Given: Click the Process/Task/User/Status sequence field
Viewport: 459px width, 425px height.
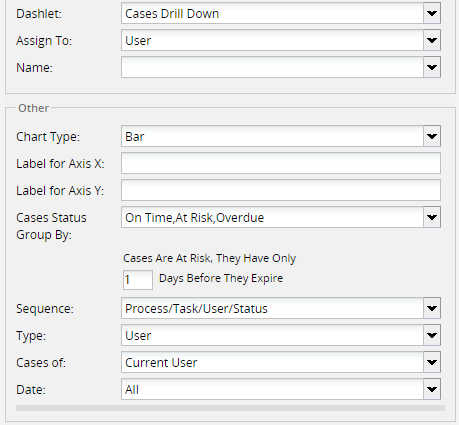Looking at the screenshot, I should pos(272,308).
